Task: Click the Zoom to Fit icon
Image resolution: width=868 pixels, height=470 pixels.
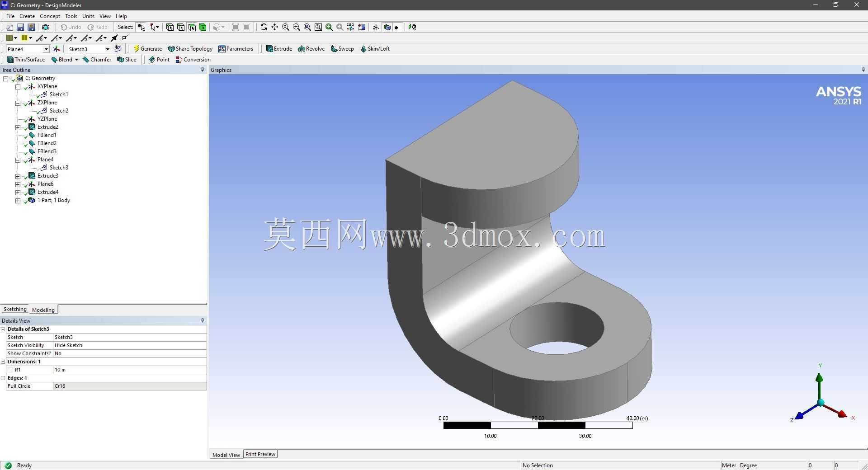Action: (x=307, y=27)
